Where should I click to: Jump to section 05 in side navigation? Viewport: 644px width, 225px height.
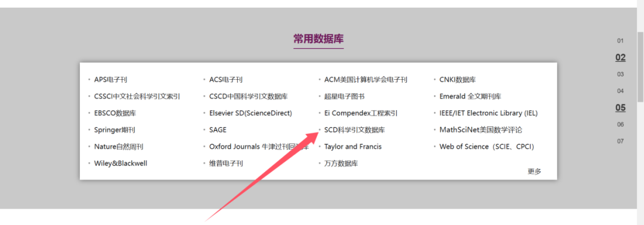coord(620,108)
